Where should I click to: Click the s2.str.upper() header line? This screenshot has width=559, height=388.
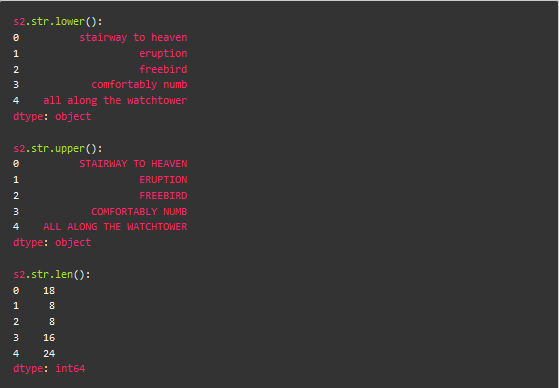58,148
